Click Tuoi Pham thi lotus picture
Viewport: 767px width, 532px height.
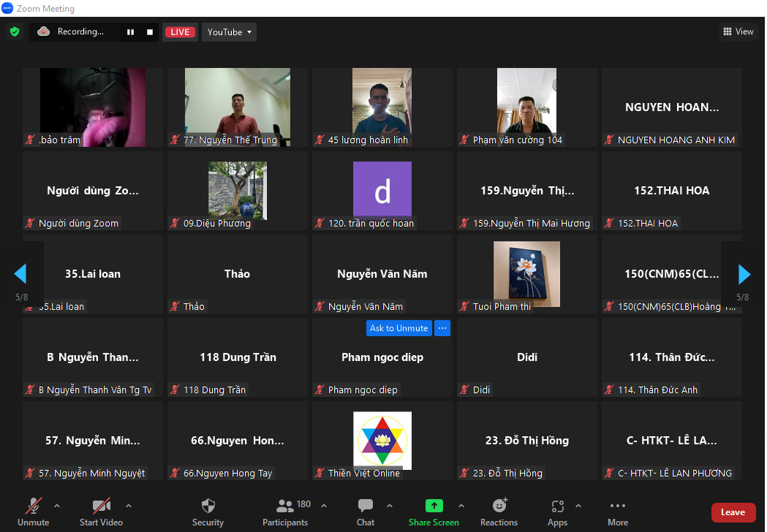527,273
